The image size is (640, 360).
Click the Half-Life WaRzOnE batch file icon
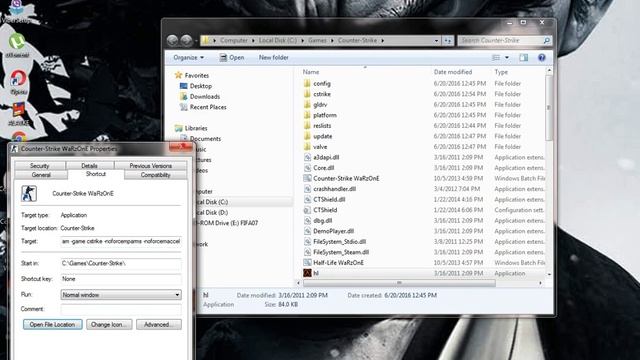[x=307, y=262]
